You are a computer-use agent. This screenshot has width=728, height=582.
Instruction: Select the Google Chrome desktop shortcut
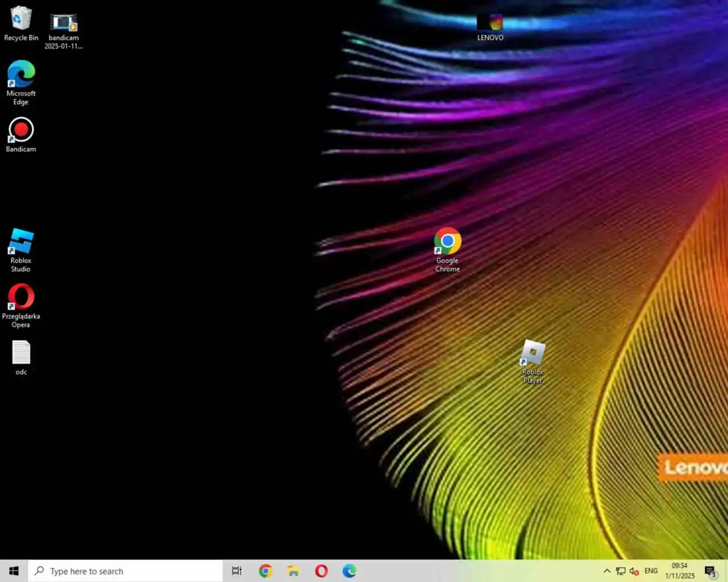pyautogui.click(x=448, y=250)
